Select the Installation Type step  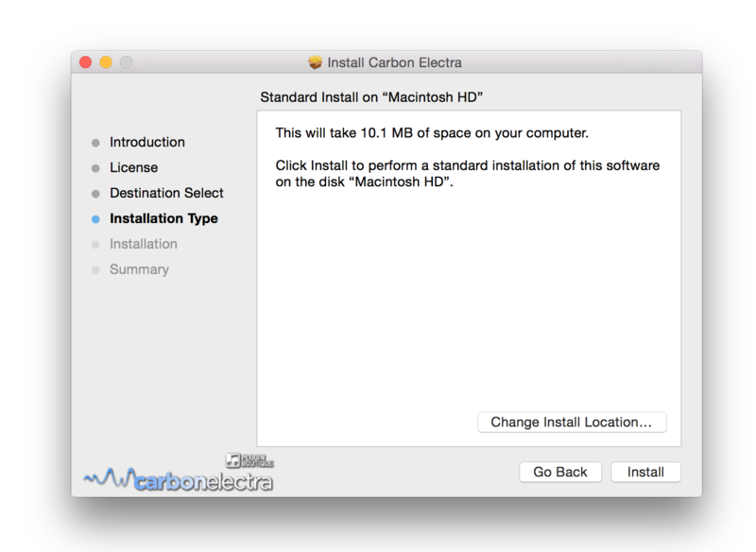point(163,218)
